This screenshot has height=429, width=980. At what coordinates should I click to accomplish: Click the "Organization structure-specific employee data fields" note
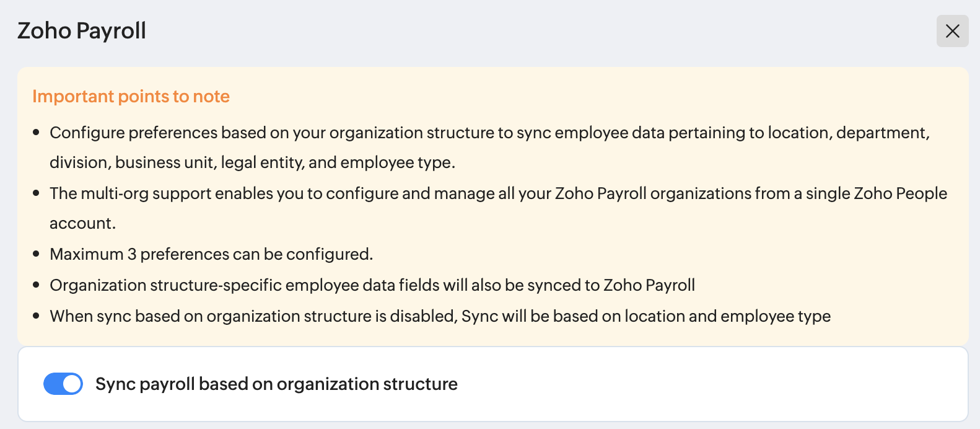372,285
